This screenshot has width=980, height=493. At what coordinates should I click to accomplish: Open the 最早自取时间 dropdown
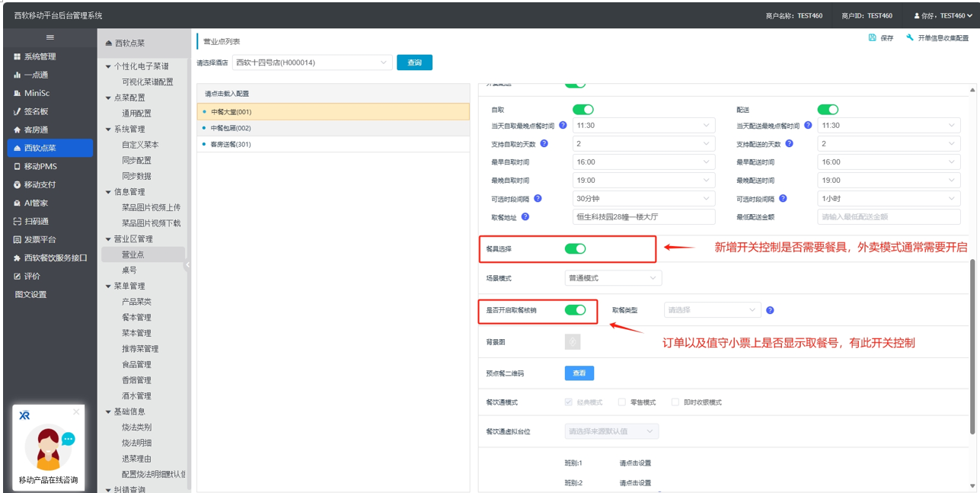(644, 162)
